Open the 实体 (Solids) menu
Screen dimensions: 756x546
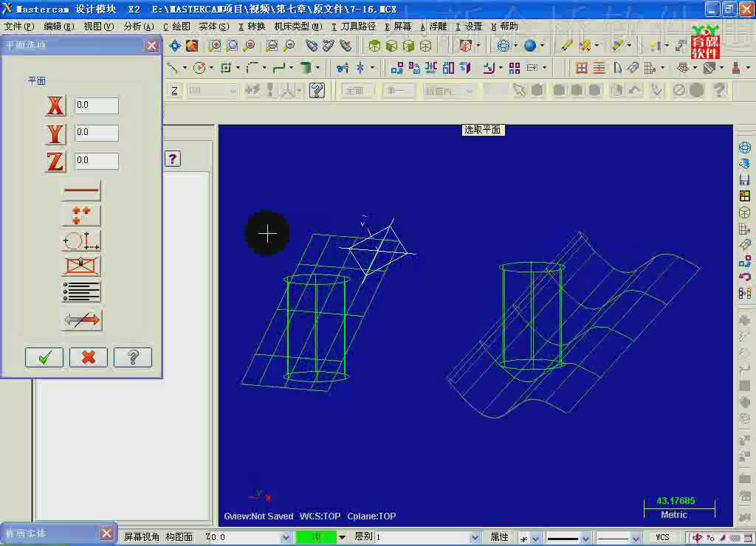click(213, 27)
